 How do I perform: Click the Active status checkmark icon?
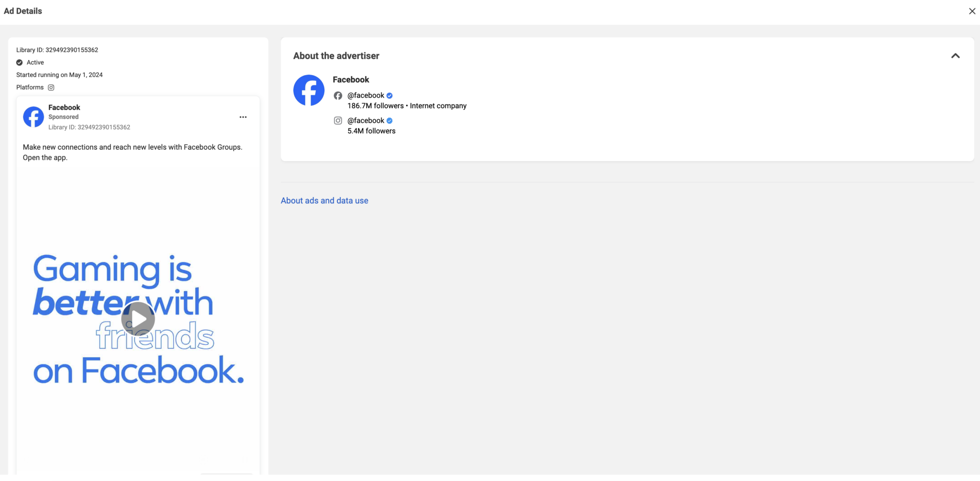coord(19,62)
